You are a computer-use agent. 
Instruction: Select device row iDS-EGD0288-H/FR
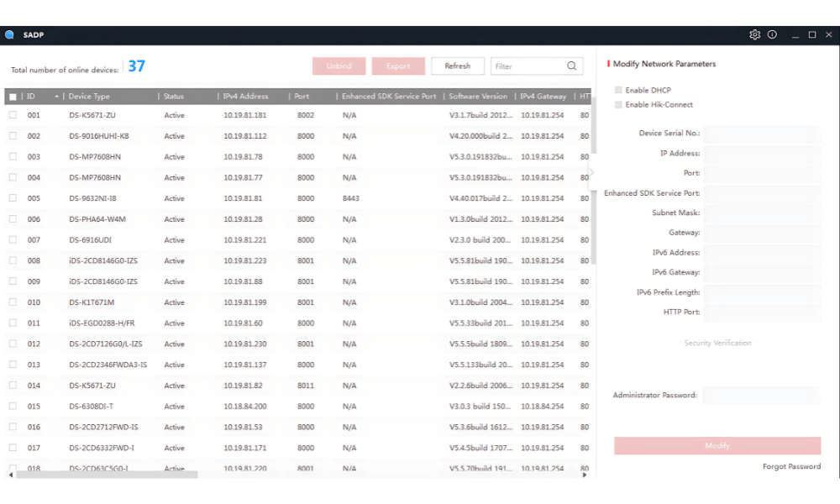coord(298,323)
